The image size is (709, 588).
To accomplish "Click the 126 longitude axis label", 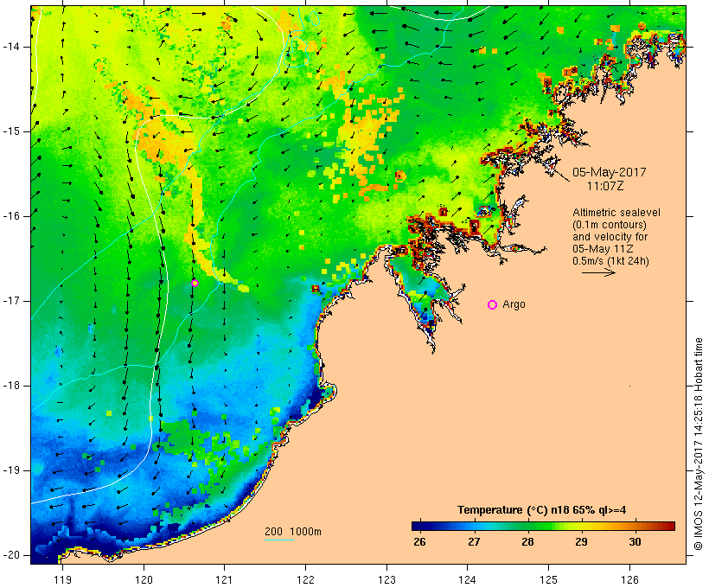I will (x=629, y=579).
